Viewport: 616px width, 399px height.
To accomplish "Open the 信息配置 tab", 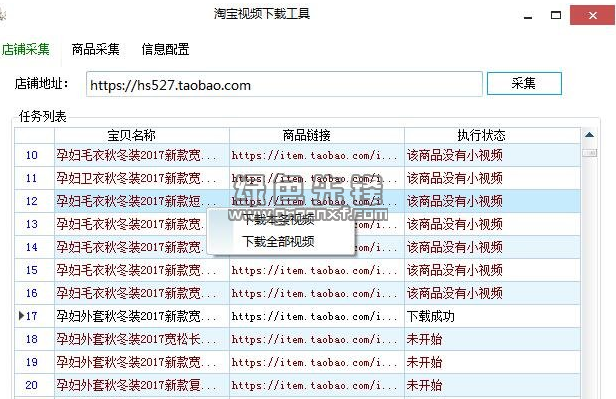I will (165, 49).
